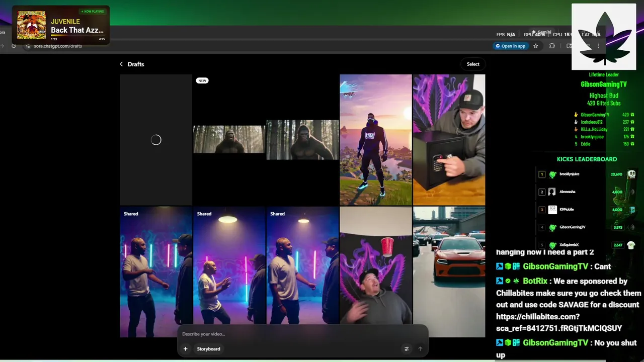Click the '420 Gifted Subs' text
This screenshot has width=644, height=362.
click(604, 103)
